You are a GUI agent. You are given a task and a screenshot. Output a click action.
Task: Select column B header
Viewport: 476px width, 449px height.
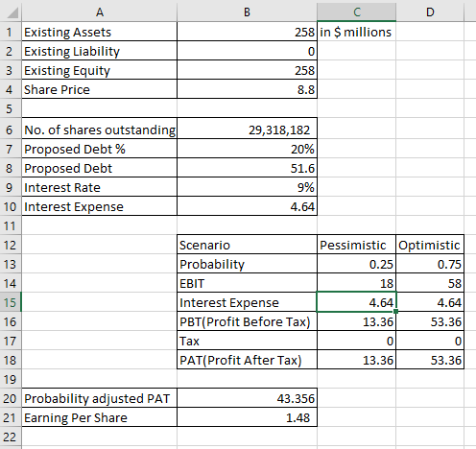[247, 12]
